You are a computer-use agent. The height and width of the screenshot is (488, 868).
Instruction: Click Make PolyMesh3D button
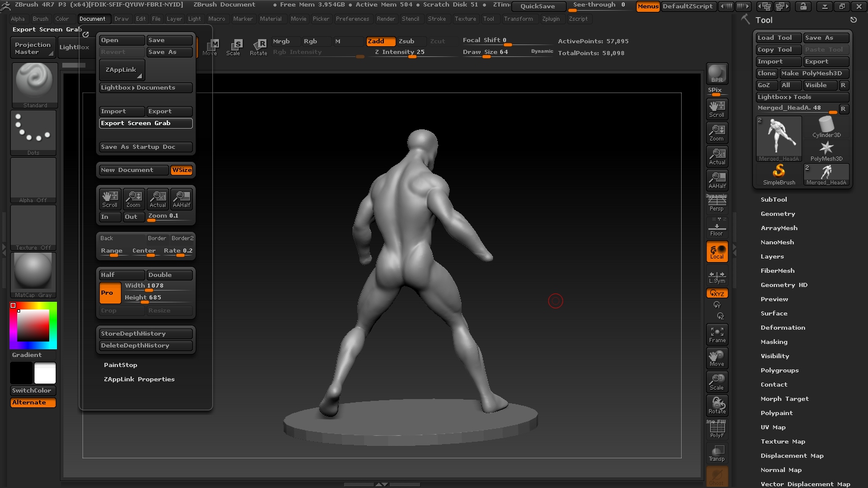(814, 74)
